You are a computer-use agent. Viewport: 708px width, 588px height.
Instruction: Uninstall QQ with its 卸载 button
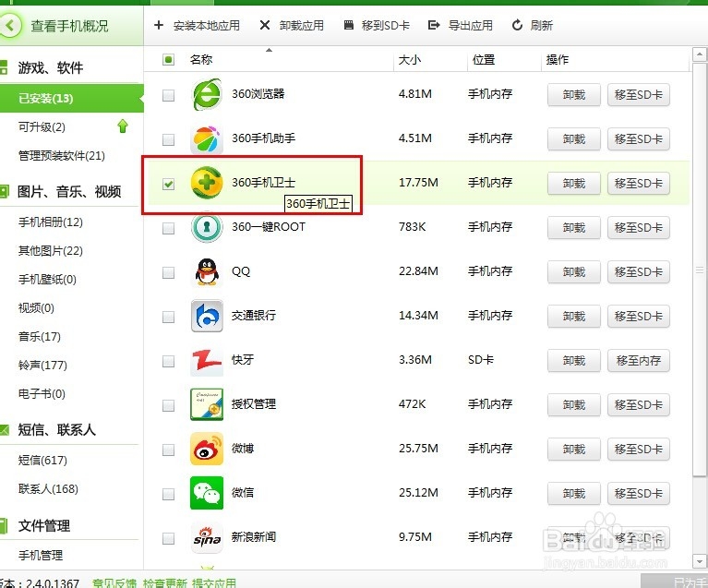pos(574,271)
